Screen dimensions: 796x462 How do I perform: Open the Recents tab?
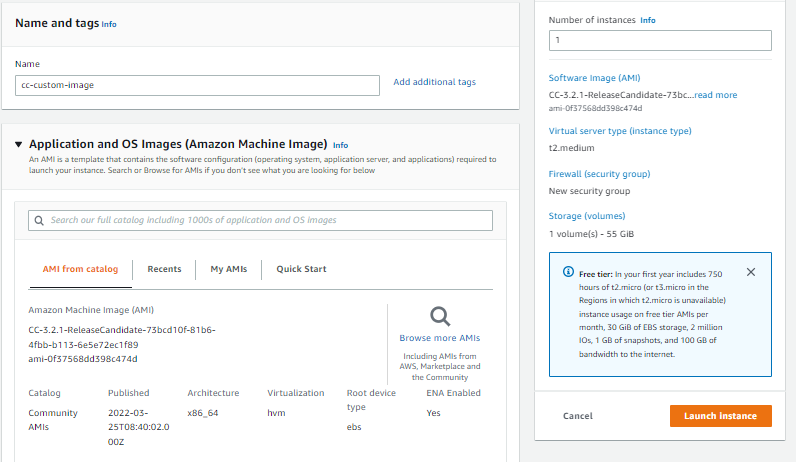click(x=164, y=269)
